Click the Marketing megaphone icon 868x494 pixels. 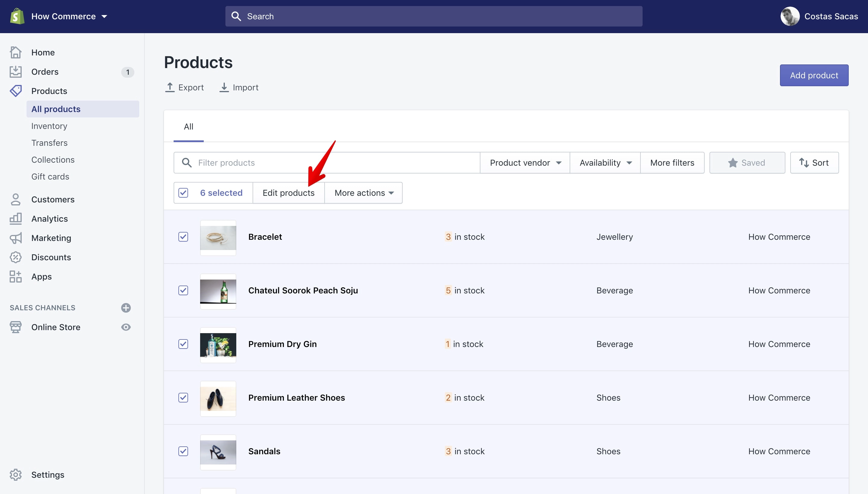(16, 238)
